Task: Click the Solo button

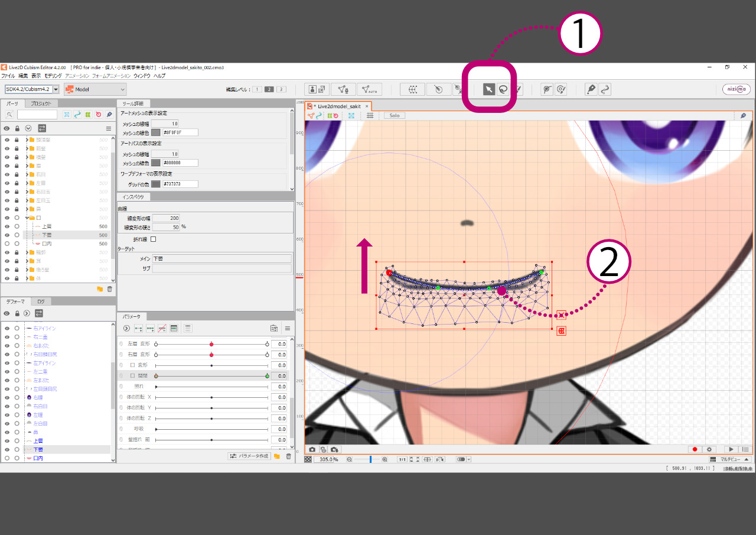Action: pos(395,115)
